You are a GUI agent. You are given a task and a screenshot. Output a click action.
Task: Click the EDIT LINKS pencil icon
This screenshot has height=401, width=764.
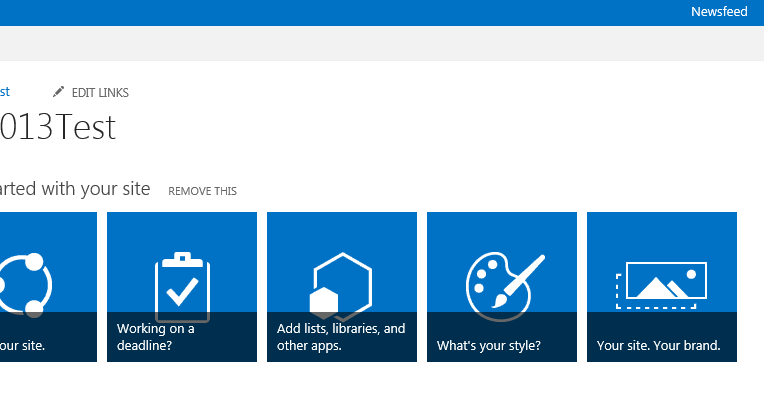58,92
